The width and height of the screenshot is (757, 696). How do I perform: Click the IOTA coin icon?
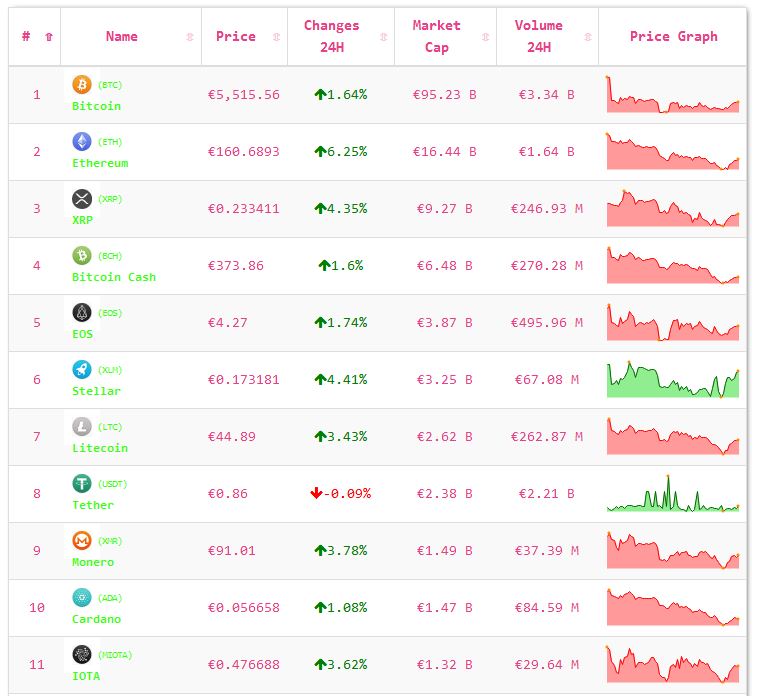(x=82, y=655)
